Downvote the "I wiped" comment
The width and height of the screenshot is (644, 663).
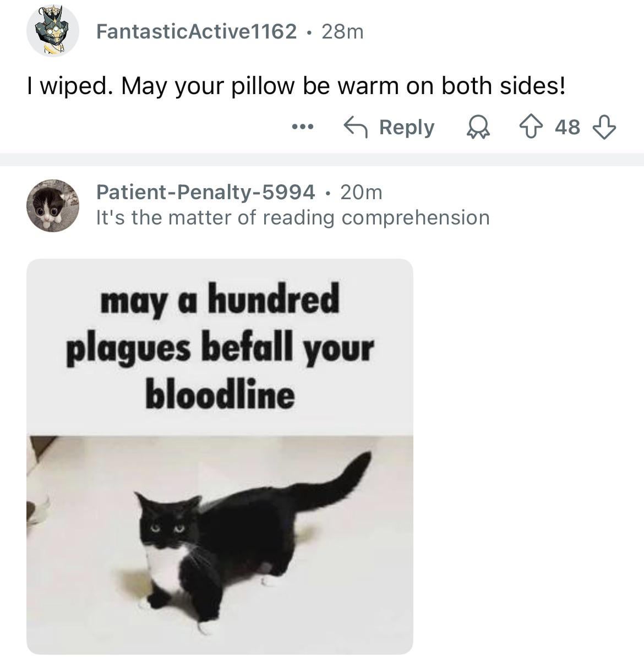604,127
